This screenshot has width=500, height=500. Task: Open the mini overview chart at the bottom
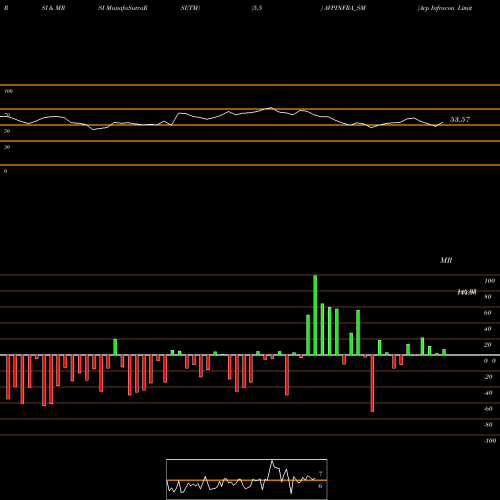[247, 479]
